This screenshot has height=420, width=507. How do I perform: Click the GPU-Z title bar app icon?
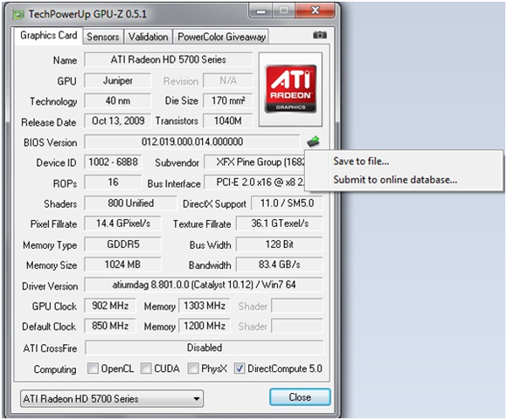tap(18, 14)
